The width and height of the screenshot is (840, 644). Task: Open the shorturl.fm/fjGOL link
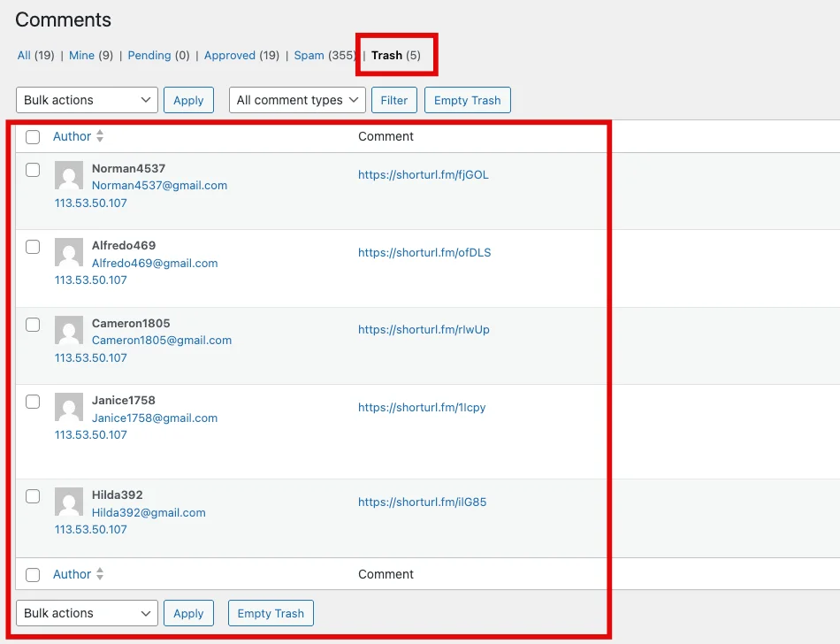[423, 175]
